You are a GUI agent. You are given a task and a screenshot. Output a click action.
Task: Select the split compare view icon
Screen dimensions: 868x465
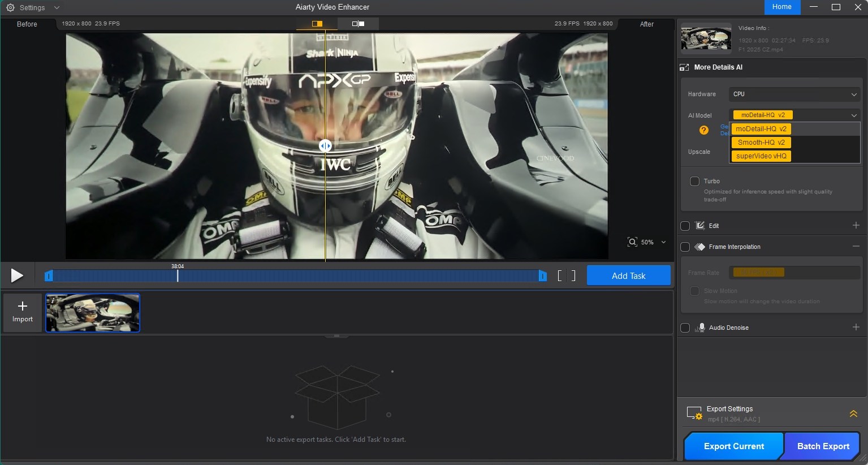coord(317,24)
